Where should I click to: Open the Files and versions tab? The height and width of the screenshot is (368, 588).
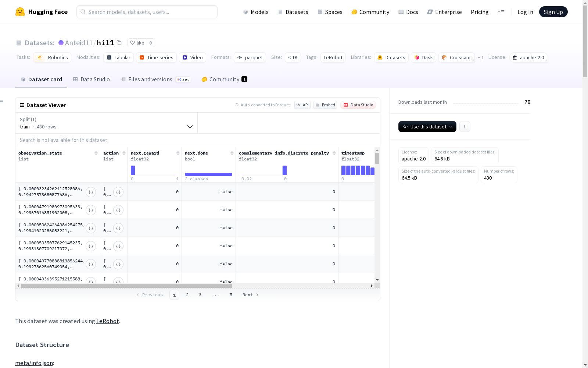[x=155, y=79]
